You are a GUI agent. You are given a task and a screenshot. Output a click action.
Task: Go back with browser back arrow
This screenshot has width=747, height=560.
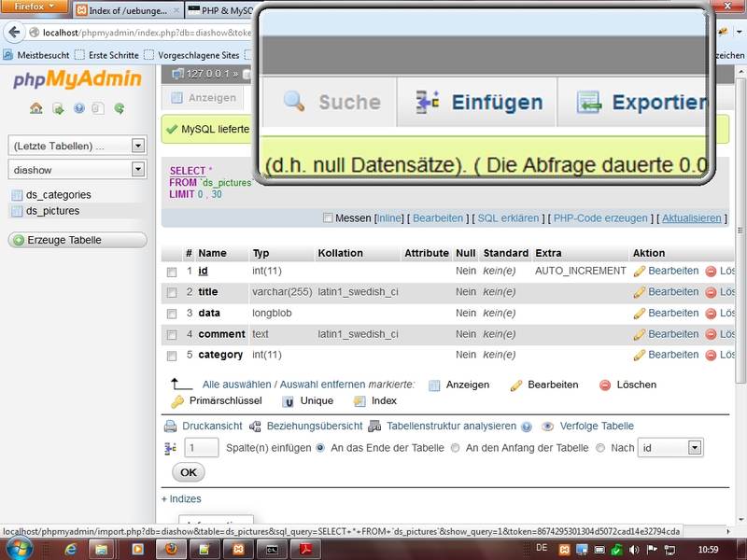click(x=14, y=33)
